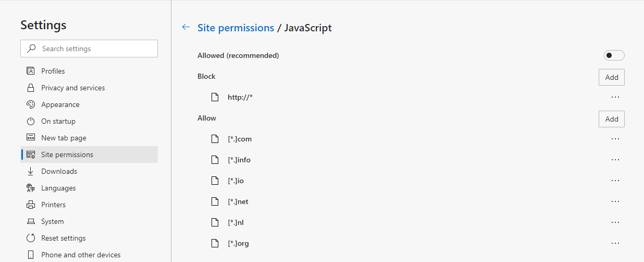The height and width of the screenshot is (262, 644).
Task: Open more actions for [*.]com entry
Action: coord(615,139)
